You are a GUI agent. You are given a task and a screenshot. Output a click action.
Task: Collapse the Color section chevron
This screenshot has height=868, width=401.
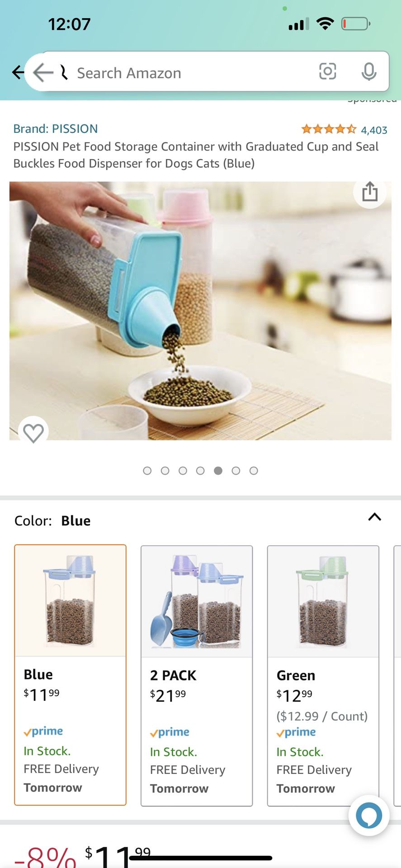(375, 517)
